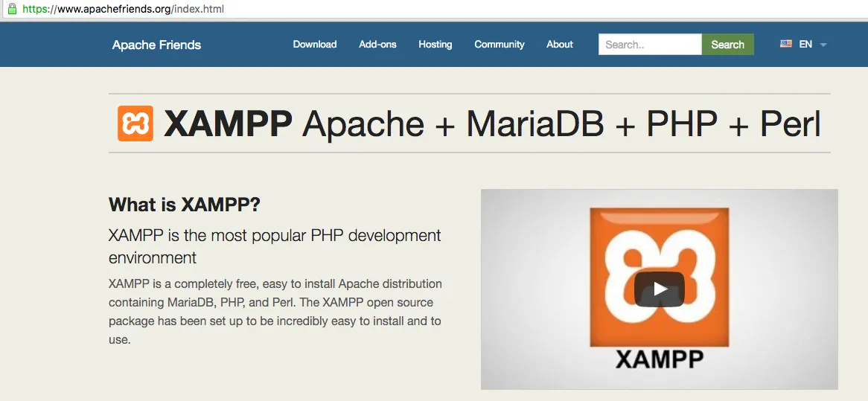The image size is (868, 401).
Task: Expand the EN language dropdown arrow
Action: click(823, 45)
